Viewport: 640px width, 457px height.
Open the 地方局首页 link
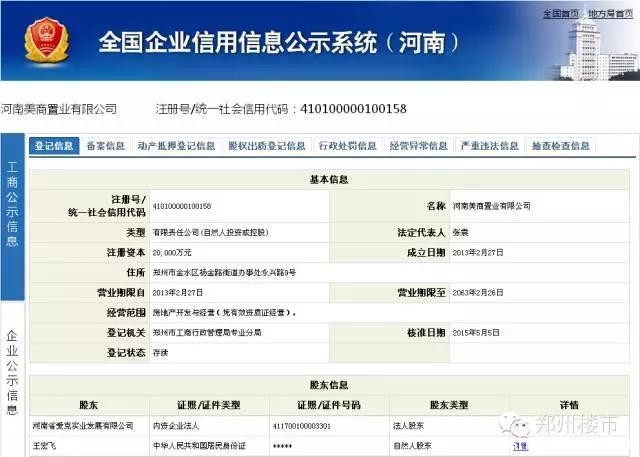[x=610, y=14]
